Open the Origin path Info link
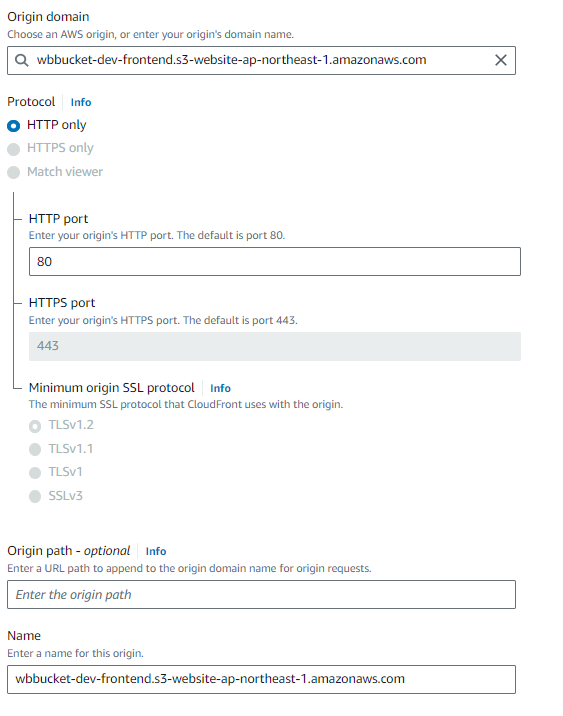 click(x=156, y=551)
